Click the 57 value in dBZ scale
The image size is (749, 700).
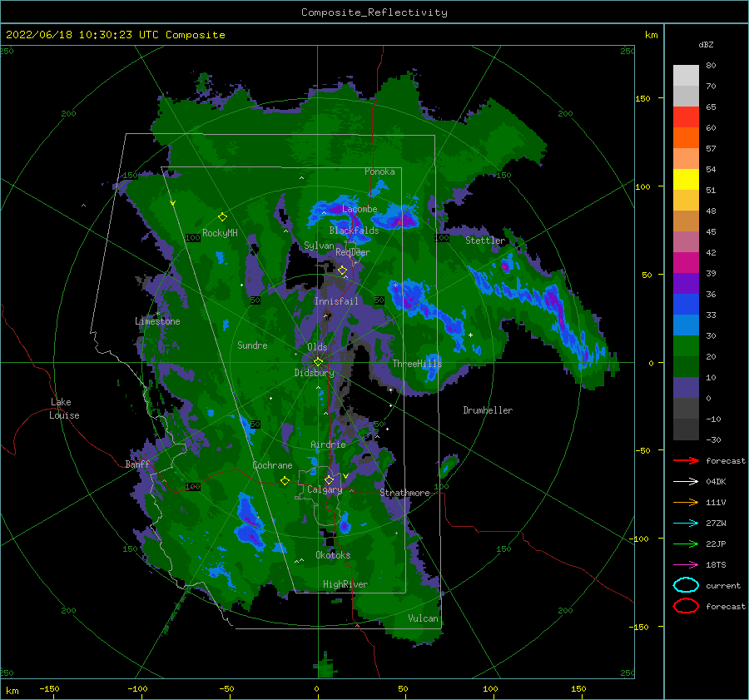click(x=711, y=149)
